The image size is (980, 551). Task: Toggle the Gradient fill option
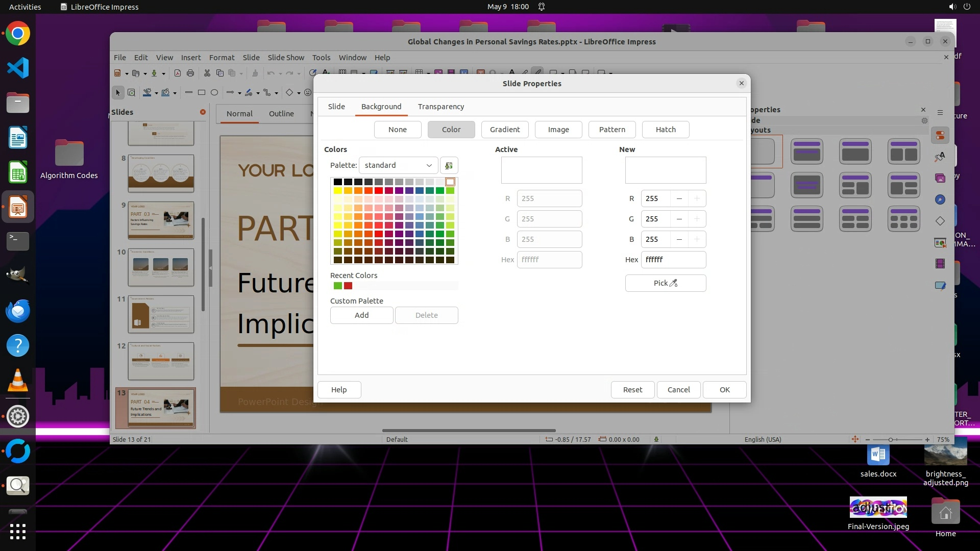(504, 130)
